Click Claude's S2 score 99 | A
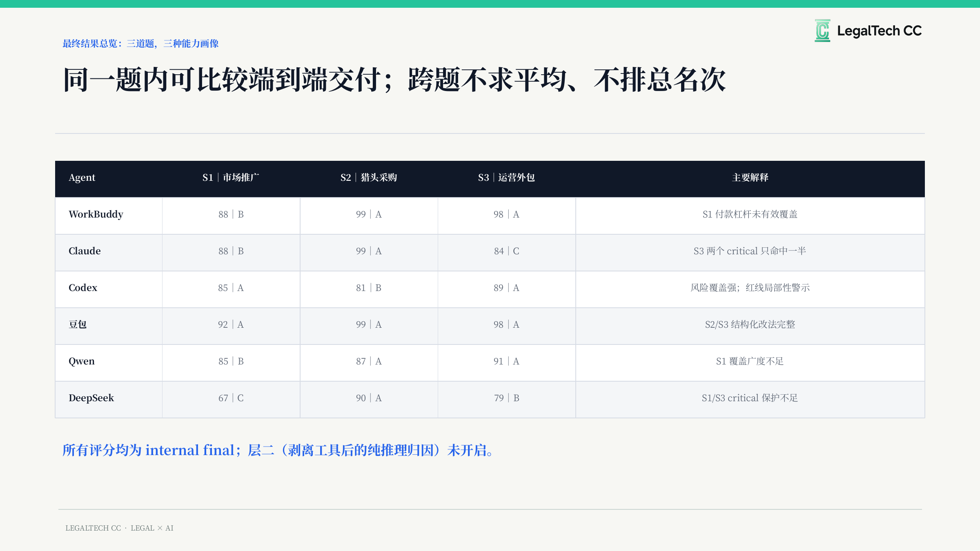Viewport: 980px width, 551px height. pos(369,251)
